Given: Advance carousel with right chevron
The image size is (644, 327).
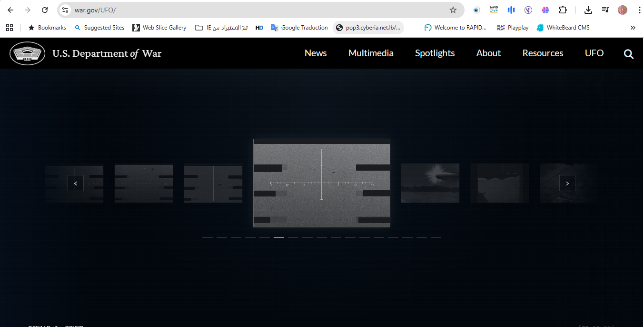Looking at the screenshot, I should coord(567,183).
